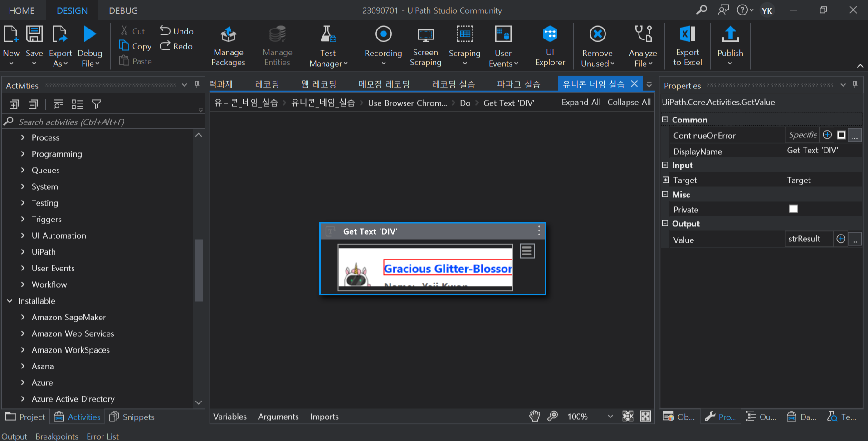Open the 메모장 레코딩 document tab
The height and width of the screenshot is (441, 868).
(384, 84)
